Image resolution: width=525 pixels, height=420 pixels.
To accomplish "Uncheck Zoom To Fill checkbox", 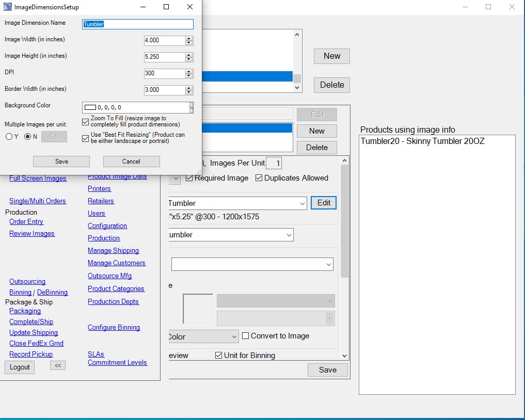I will click(86, 122).
